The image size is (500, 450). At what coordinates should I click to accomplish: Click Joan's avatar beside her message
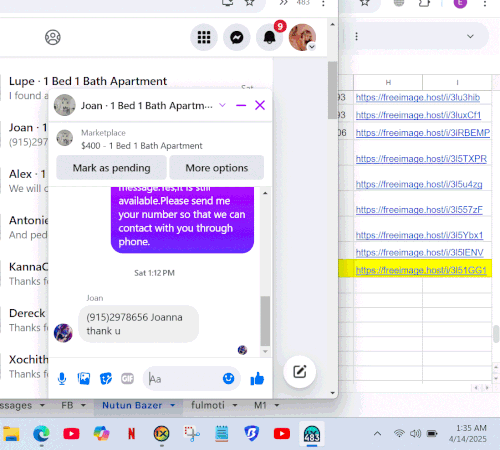(x=63, y=333)
